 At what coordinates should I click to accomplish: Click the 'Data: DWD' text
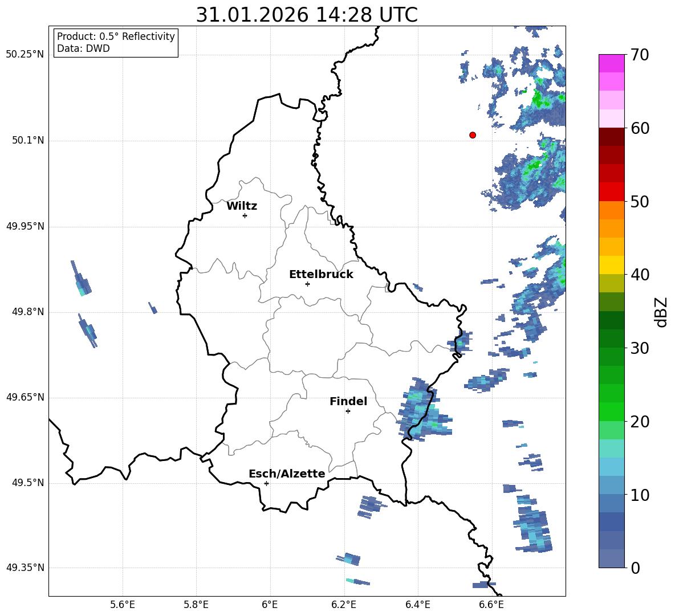[83, 48]
